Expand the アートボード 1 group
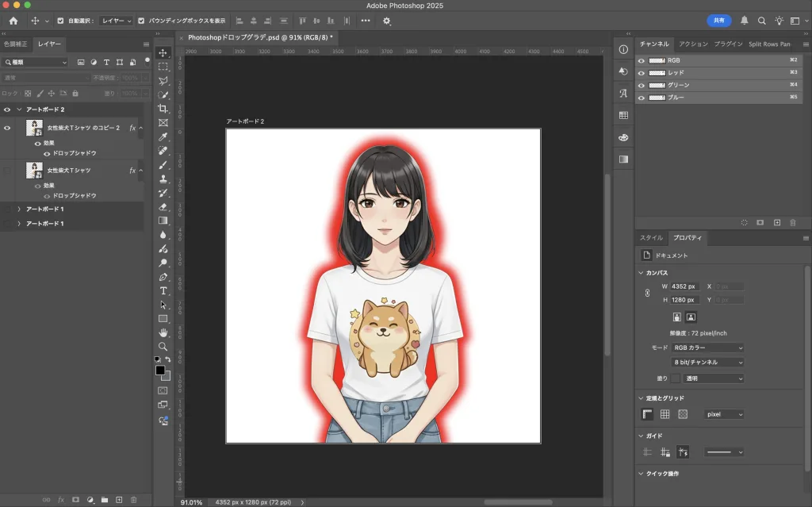The height and width of the screenshot is (507, 812). 18,209
